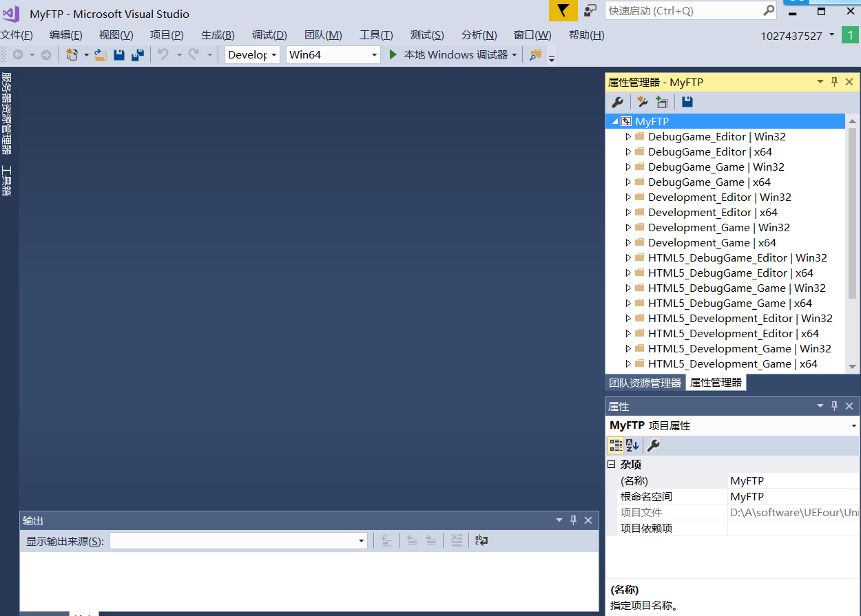Open the 服务器资源管理器 side tab

point(7,114)
